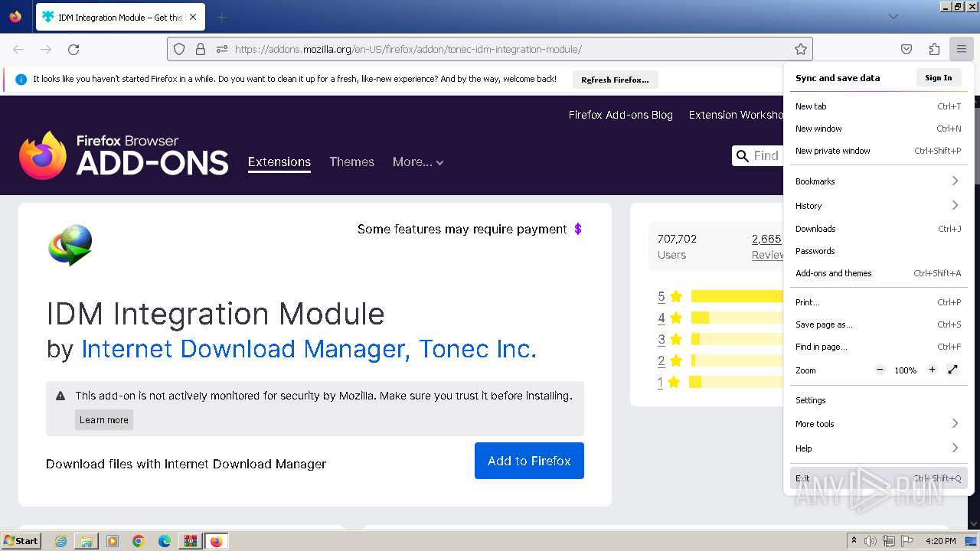
Task: Click the taskbar clock showing 4:20 PM
Action: click(941, 541)
